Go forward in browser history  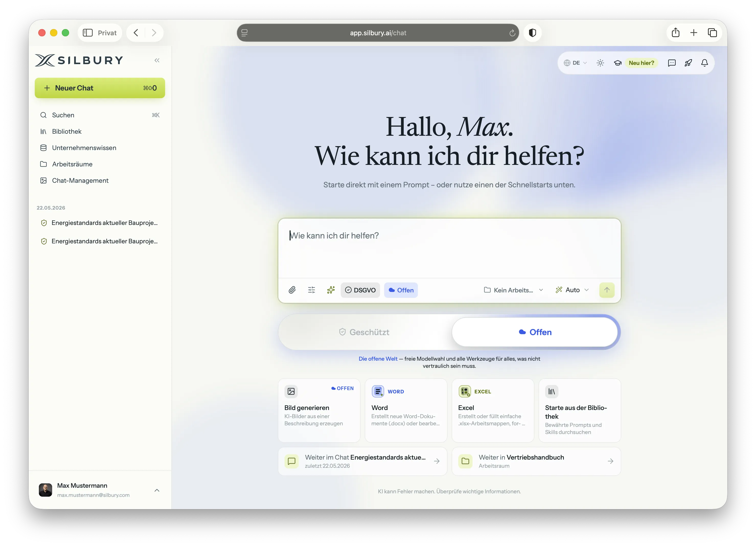[154, 33]
